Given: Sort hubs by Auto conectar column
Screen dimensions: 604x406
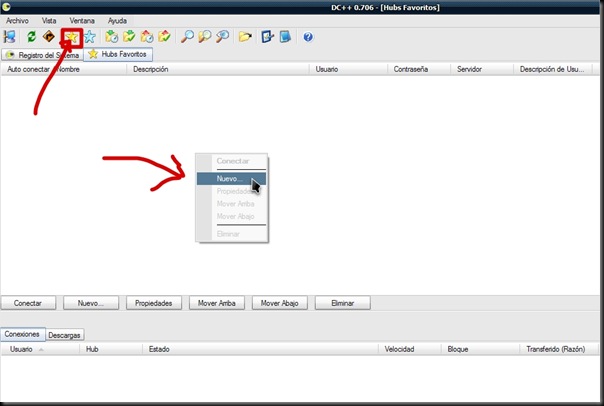Looking at the screenshot, I should 28,69.
